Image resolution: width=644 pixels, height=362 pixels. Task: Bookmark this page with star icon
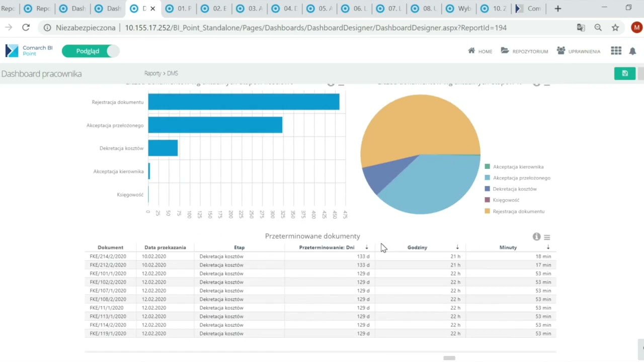[615, 28]
